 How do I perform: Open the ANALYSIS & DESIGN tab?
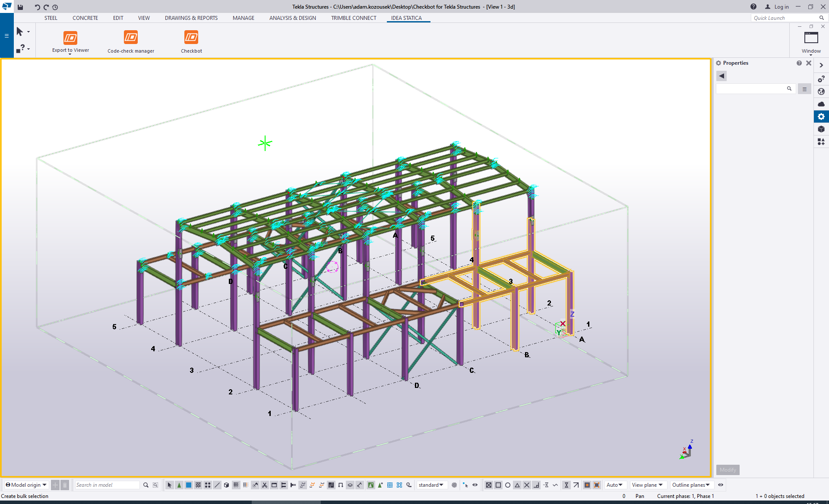click(292, 18)
